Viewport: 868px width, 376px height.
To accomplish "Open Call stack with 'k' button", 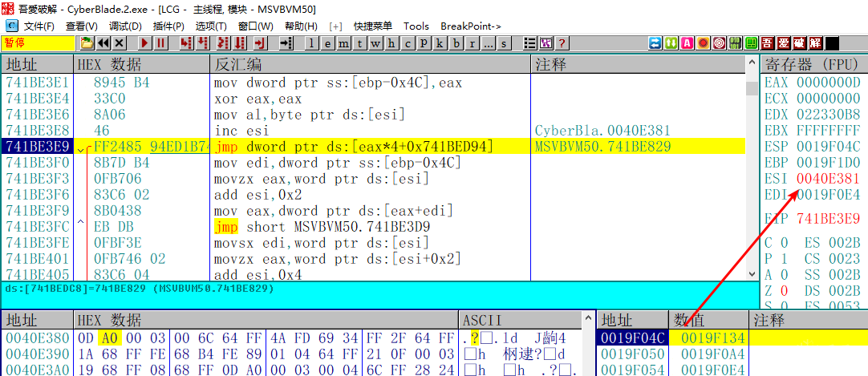I will (x=440, y=43).
